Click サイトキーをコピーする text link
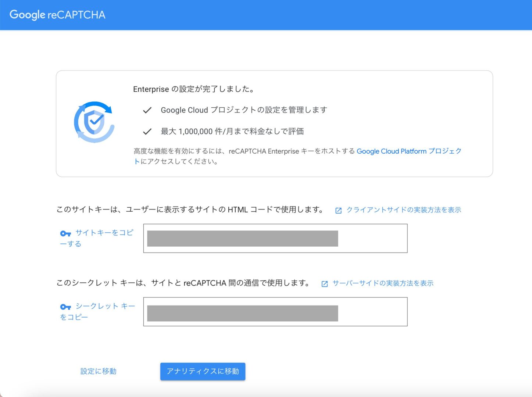This screenshot has width=532, height=397. [97, 238]
